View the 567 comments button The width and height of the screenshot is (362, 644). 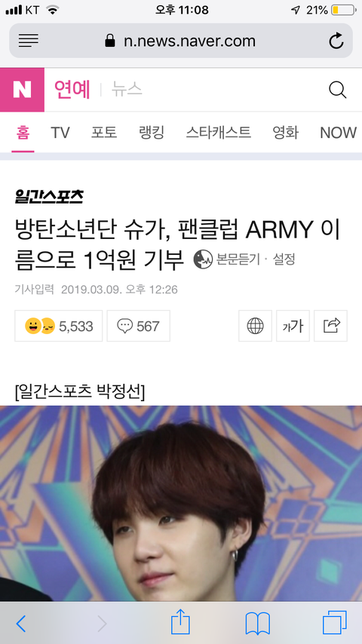point(139,326)
